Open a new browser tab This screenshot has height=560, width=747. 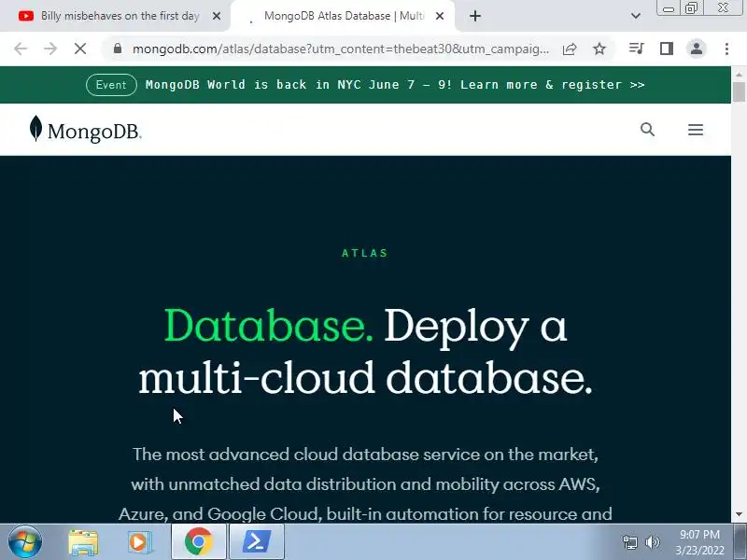click(x=475, y=16)
